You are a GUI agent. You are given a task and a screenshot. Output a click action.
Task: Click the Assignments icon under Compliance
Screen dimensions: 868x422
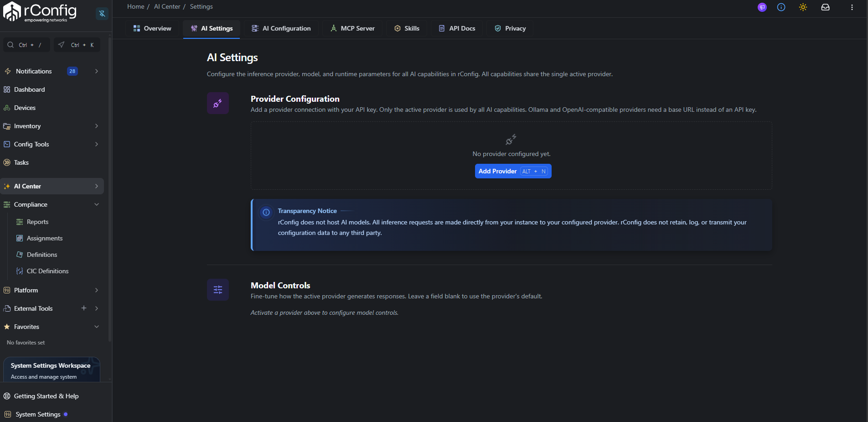coord(20,238)
